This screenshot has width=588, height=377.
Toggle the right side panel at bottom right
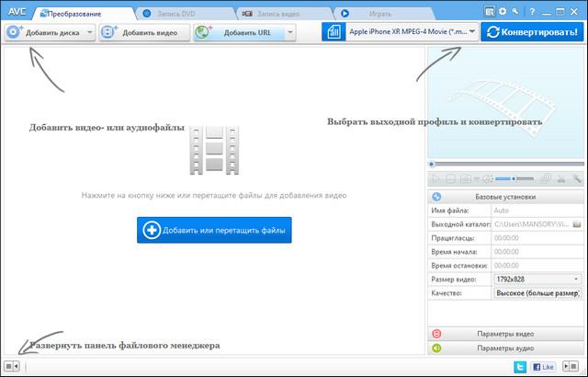(571, 366)
